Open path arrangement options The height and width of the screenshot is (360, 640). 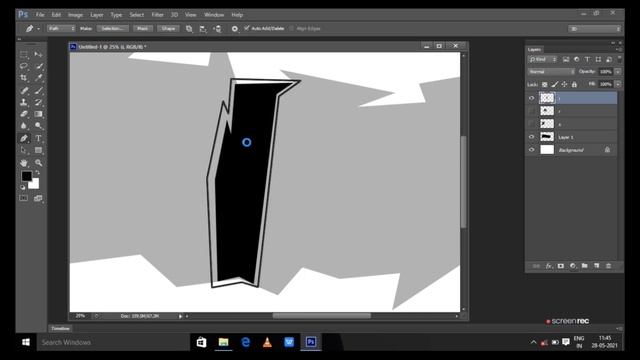[x=217, y=29]
